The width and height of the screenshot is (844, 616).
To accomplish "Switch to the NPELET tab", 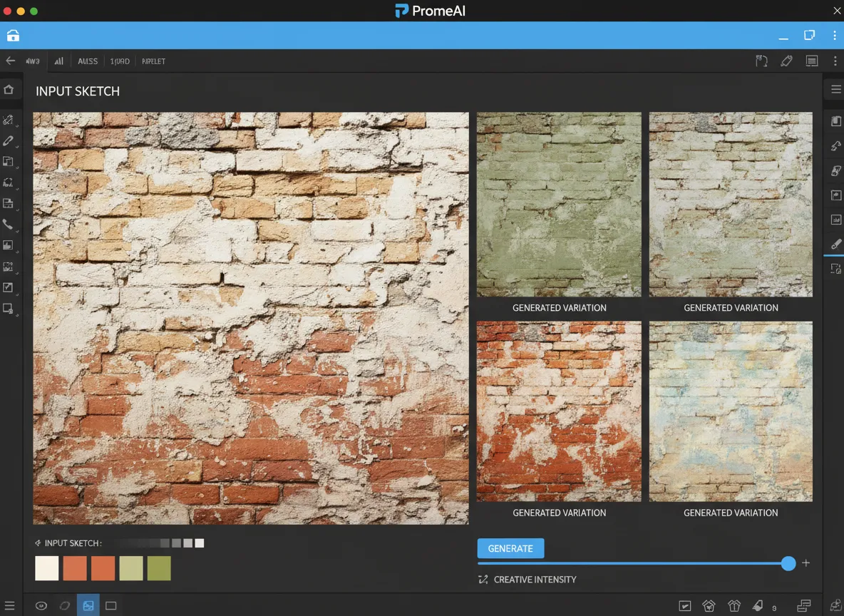I will [x=153, y=61].
